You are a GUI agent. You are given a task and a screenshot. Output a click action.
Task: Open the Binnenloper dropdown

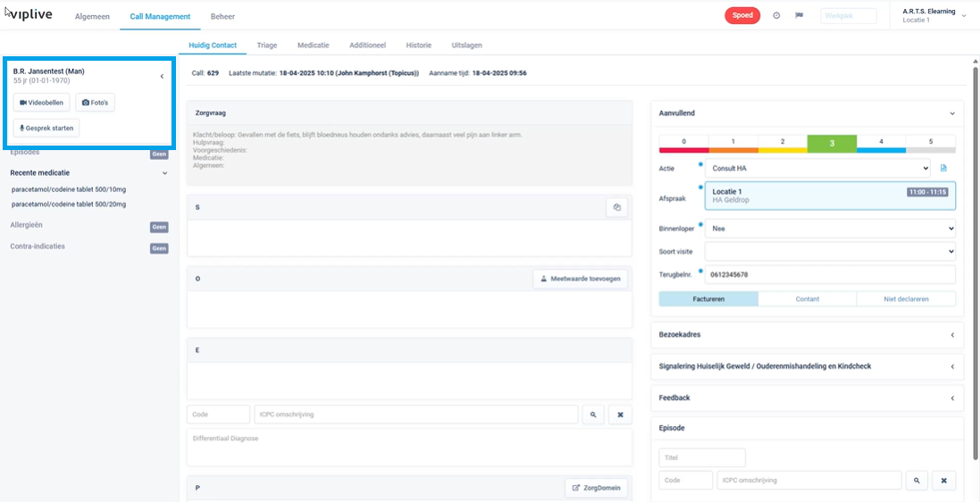pos(830,229)
